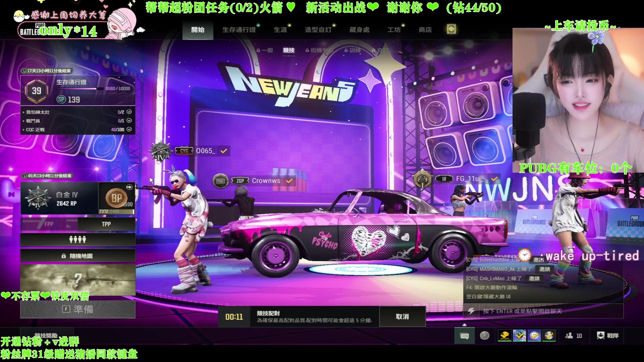Open the friends list showing 10
Image resolution: width=644 pixels, height=362 pixels.
coord(574,336)
